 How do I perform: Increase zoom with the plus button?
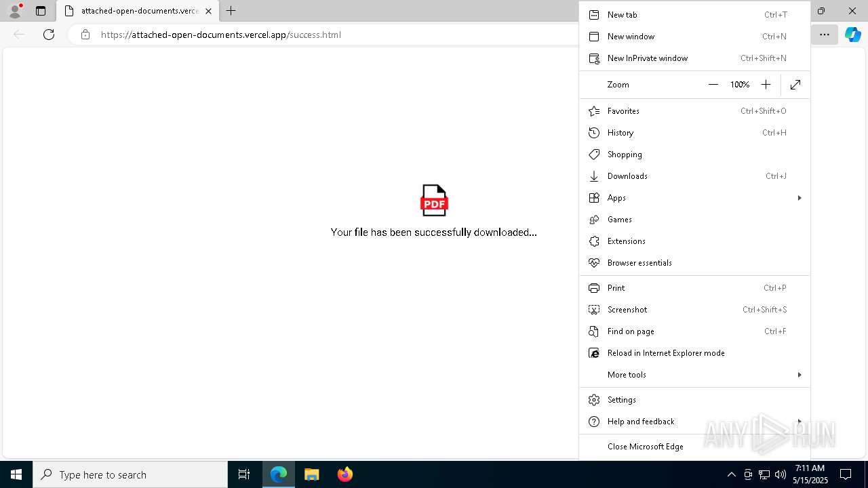766,85
